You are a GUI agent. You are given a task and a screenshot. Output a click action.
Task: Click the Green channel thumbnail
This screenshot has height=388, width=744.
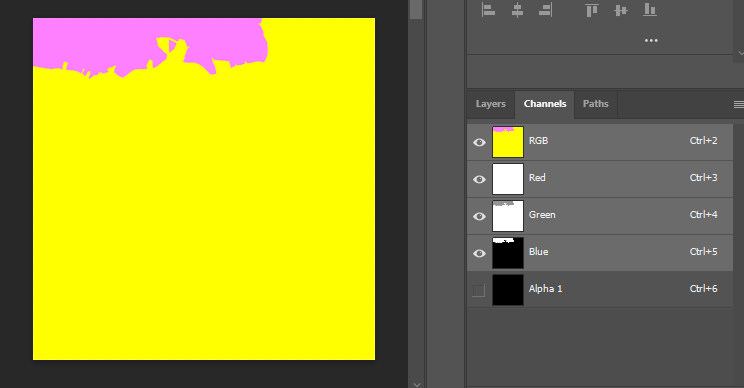[508, 216]
